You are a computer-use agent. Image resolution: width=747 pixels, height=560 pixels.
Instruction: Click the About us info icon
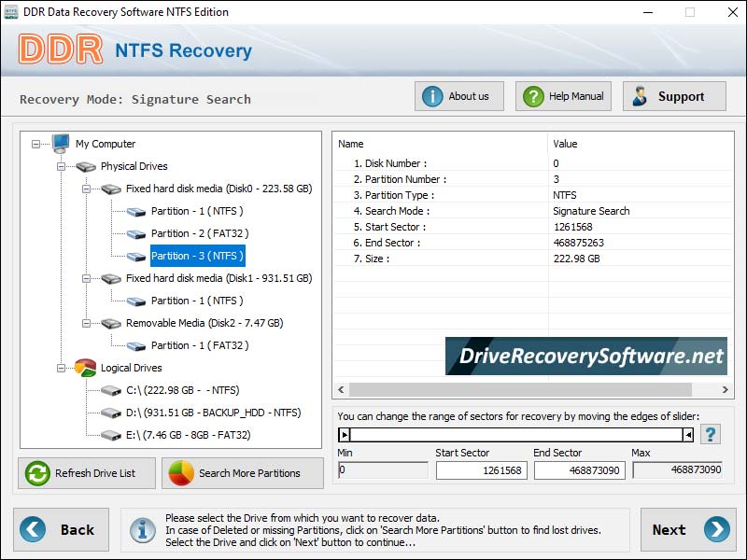432,97
